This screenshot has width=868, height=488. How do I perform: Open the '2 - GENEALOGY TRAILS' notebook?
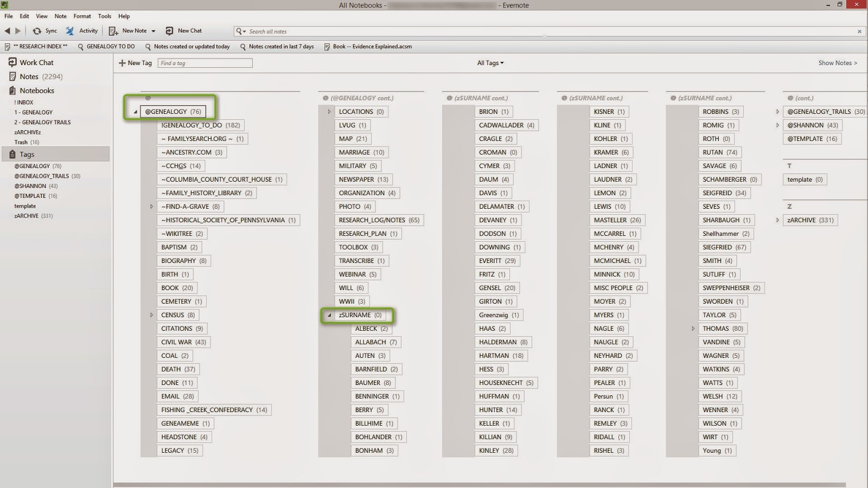click(x=42, y=123)
